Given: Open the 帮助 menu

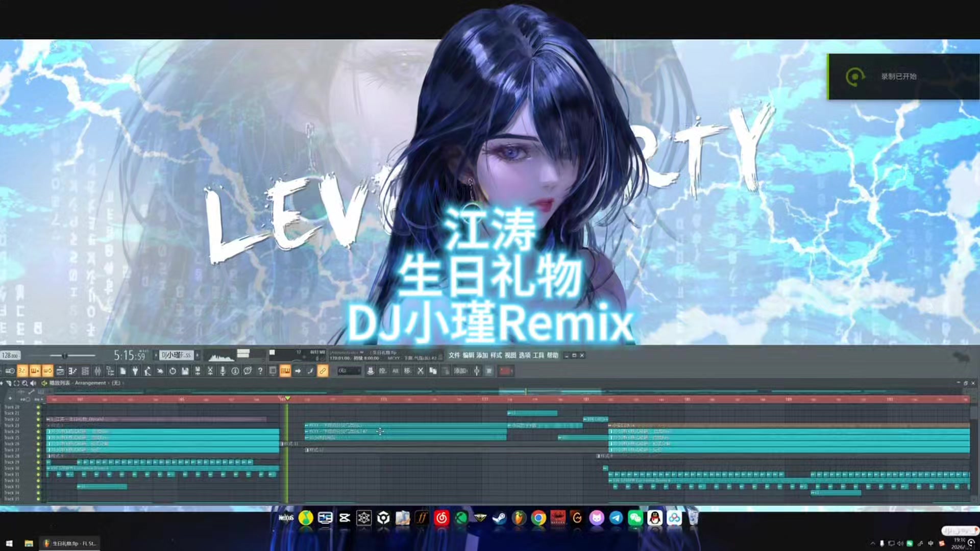Looking at the screenshot, I should click(x=553, y=355).
